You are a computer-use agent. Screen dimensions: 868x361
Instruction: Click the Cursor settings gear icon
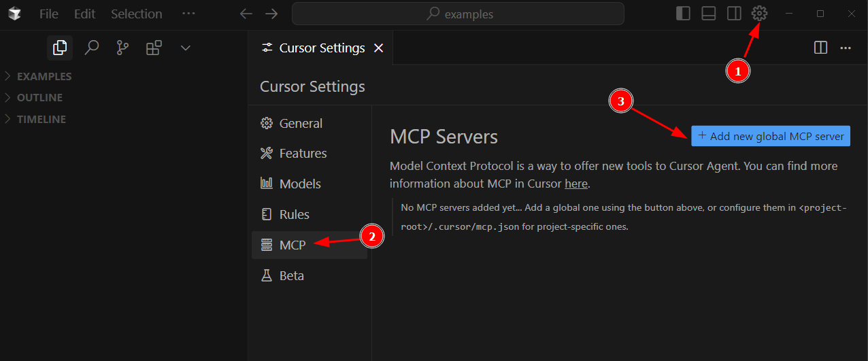(759, 14)
